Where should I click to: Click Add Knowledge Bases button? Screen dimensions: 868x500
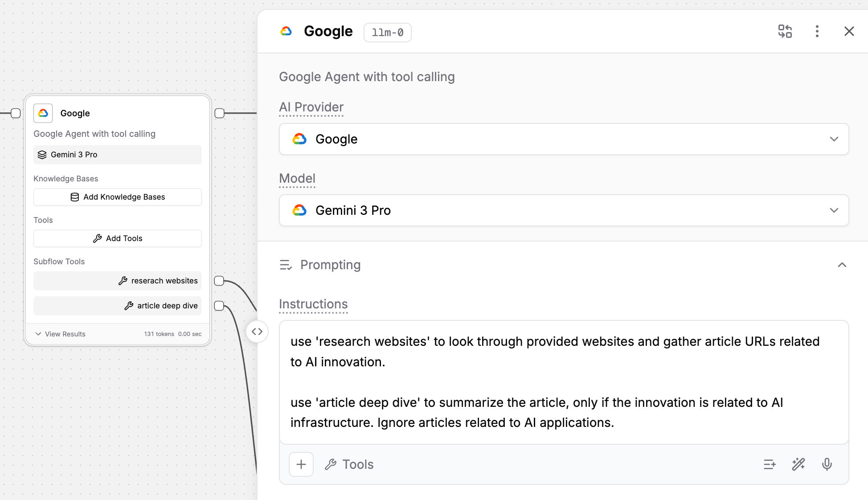pyautogui.click(x=118, y=197)
